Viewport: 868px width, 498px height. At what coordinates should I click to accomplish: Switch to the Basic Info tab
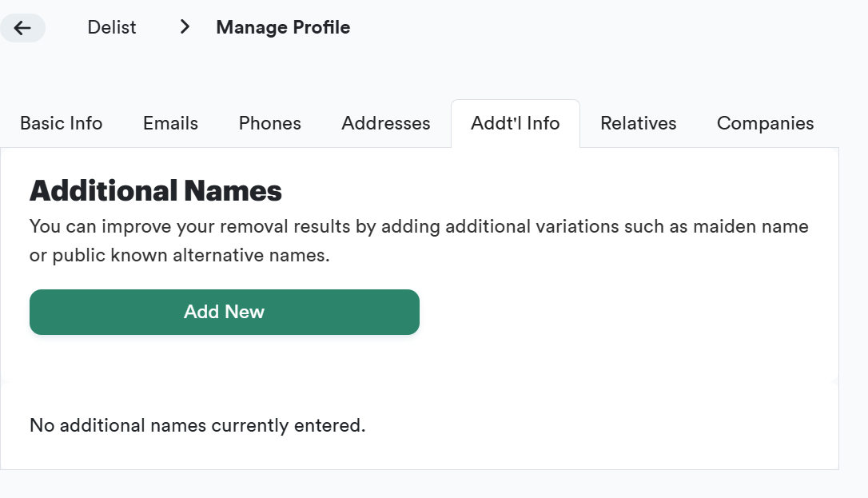coord(62,123)
